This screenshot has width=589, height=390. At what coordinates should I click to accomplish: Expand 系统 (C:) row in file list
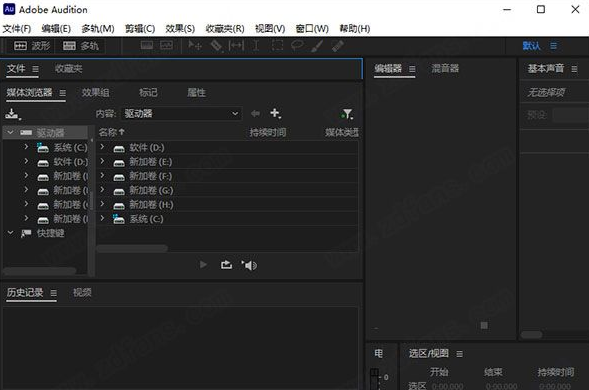pyautogui.click(x=102, y=218)
